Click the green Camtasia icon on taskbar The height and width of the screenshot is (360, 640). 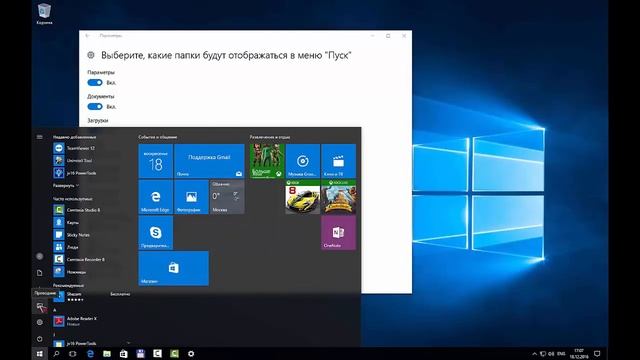click(174, 354)
